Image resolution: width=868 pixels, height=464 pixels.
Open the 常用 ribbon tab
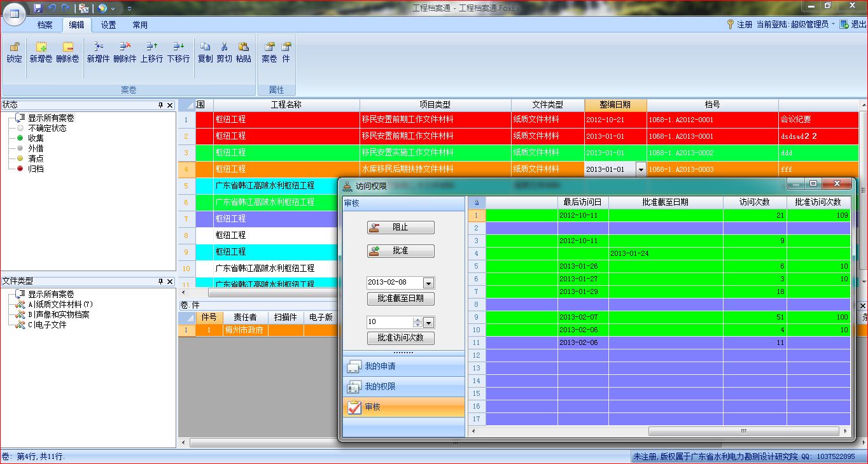[x=140, y=25]
